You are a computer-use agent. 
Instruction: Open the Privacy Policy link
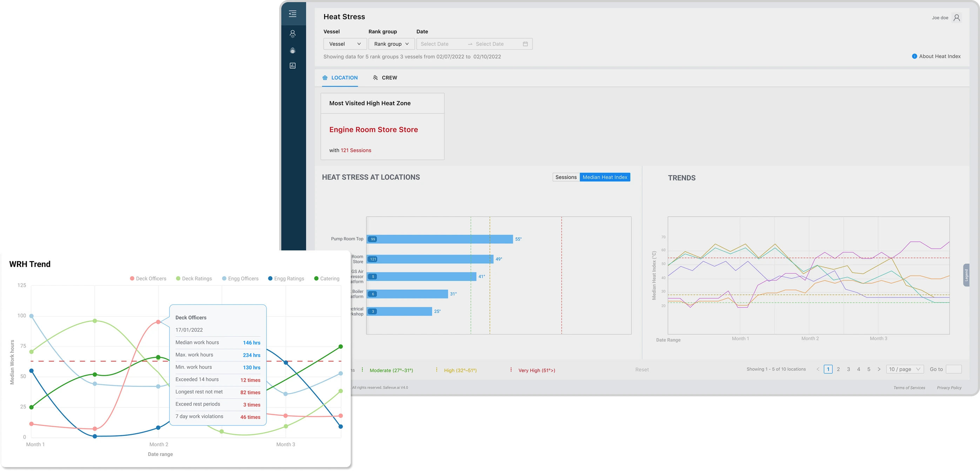[949, 388]
